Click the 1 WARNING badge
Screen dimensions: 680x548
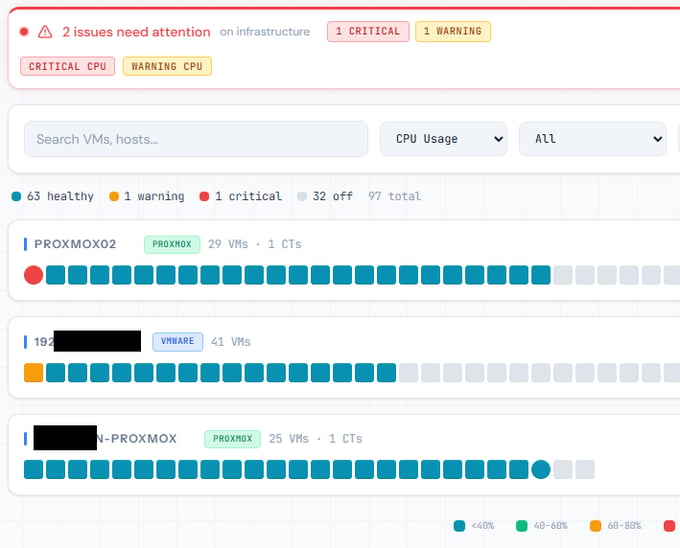[453, 31]
